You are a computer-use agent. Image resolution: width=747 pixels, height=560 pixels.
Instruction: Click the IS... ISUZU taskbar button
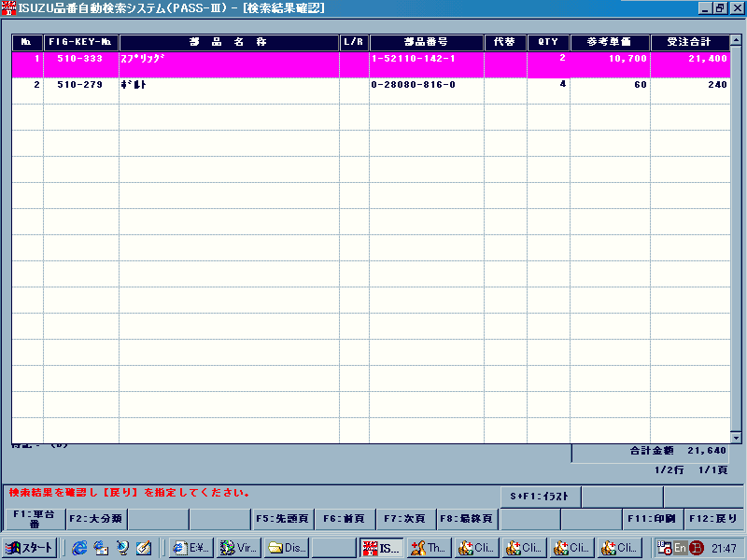(x=382, y=548)
